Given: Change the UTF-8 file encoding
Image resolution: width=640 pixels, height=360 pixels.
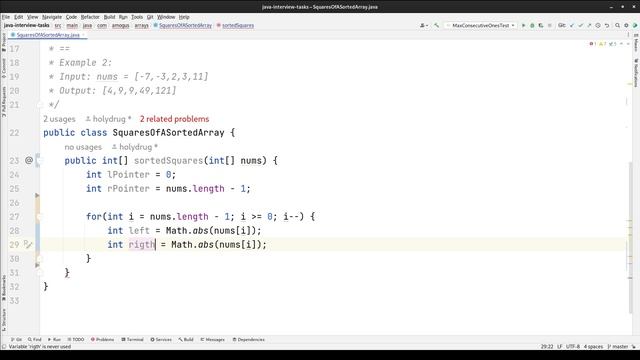Looking at the screenshot, I should [x=573, y=347].
